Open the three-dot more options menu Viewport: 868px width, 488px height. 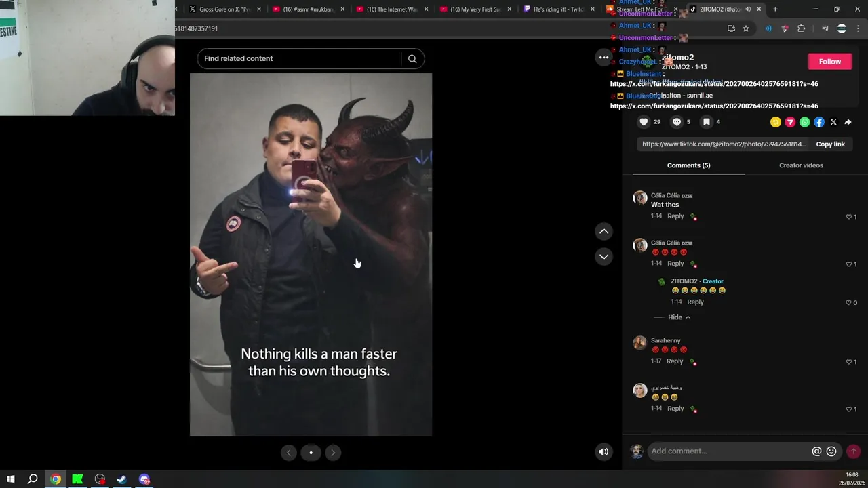pos(604,58)
